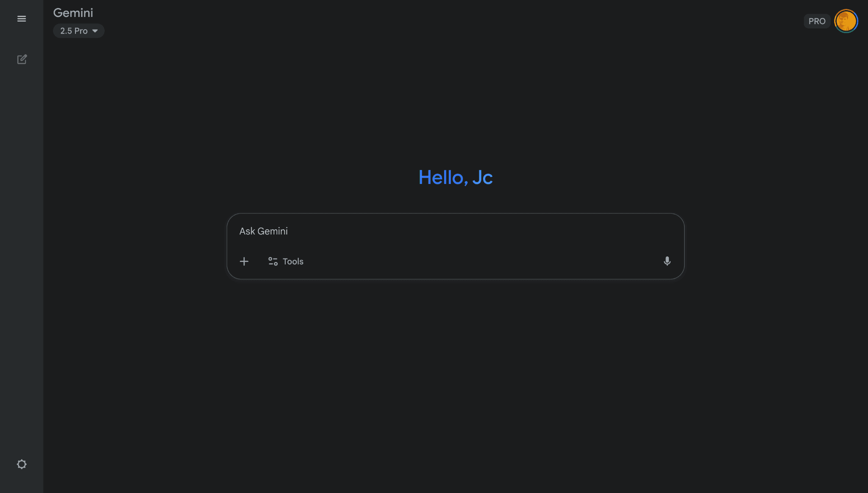
Task: Activate the microphone voice input
Action: point(667,261)
